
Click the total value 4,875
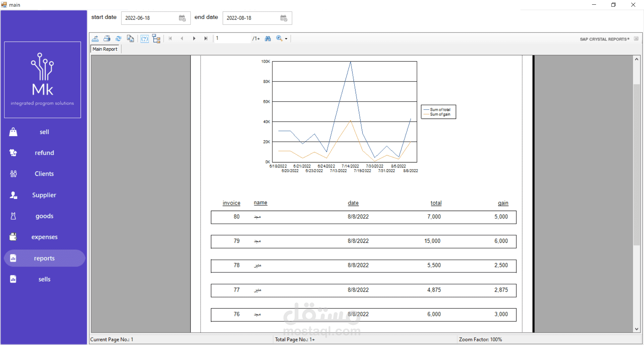[x=434, y=290]
